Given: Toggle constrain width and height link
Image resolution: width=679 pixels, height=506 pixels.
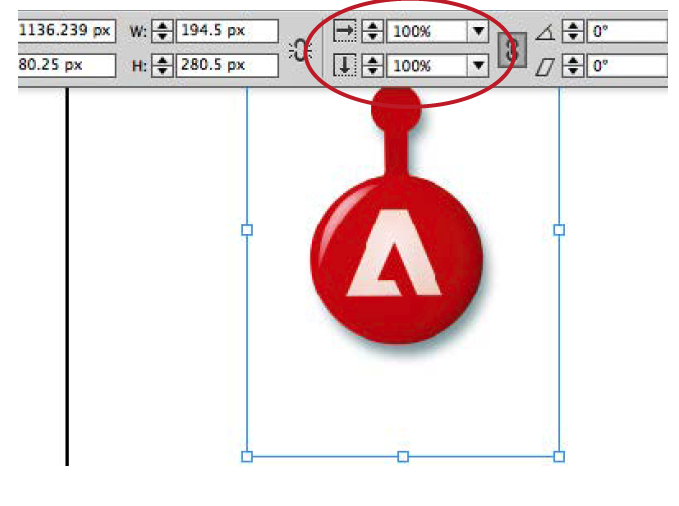Looking at the screenshot, I should pos(300,50).
